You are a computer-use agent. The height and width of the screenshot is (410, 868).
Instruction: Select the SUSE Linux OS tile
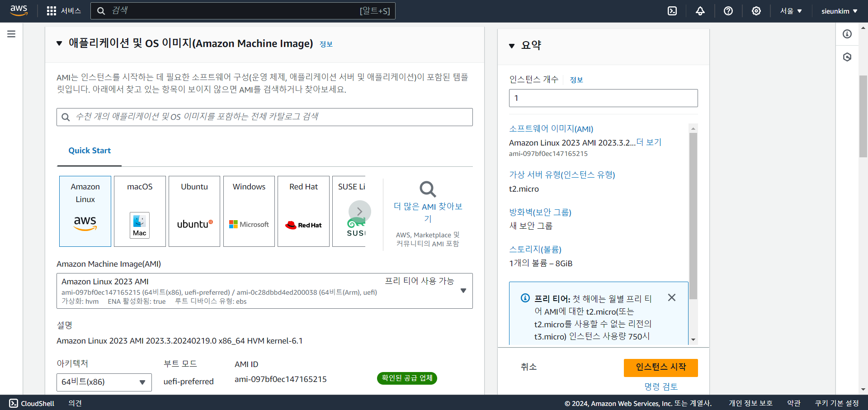[349, 211]
